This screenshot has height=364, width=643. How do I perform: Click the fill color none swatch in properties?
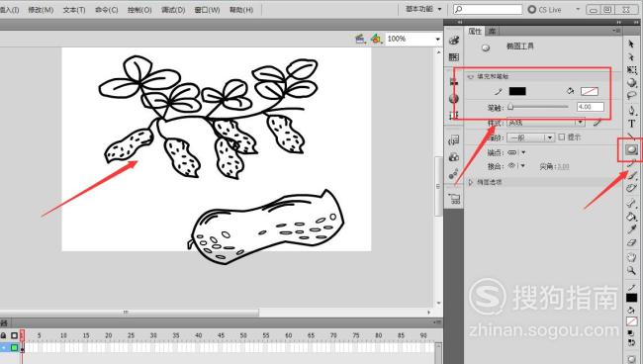click(x=590, y=91)
